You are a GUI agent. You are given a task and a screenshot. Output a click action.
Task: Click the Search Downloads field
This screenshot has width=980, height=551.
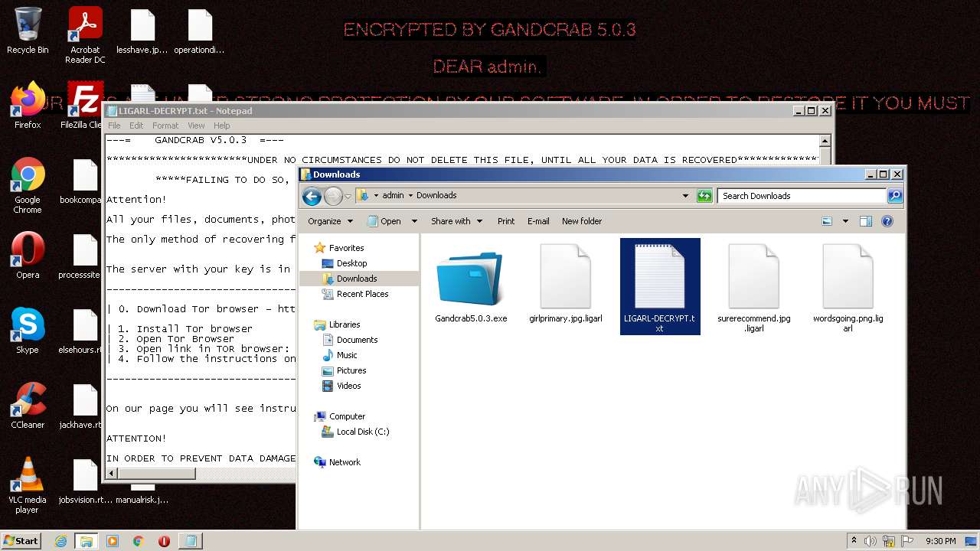tap(802, 196)
